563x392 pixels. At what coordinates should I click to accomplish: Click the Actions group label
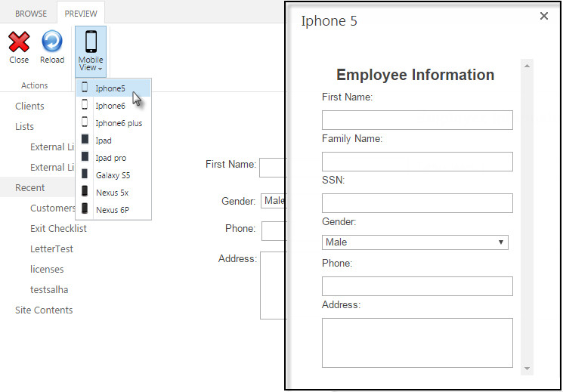[x=35, y=85]
